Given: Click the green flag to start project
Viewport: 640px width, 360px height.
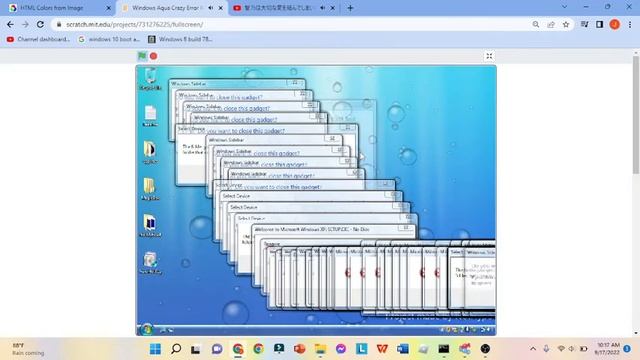Looking at the screenshot, I should pos(142,56).
